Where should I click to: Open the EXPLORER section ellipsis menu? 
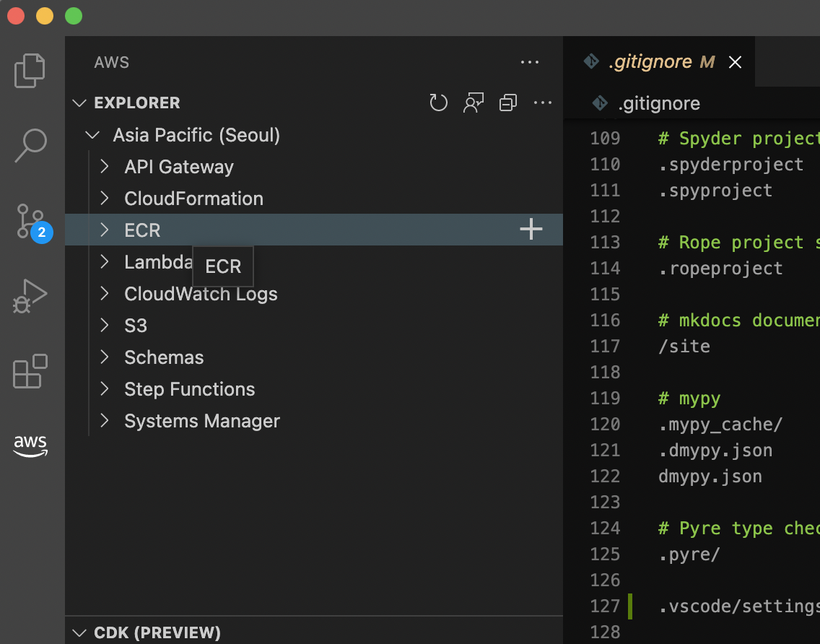[543, 103]
